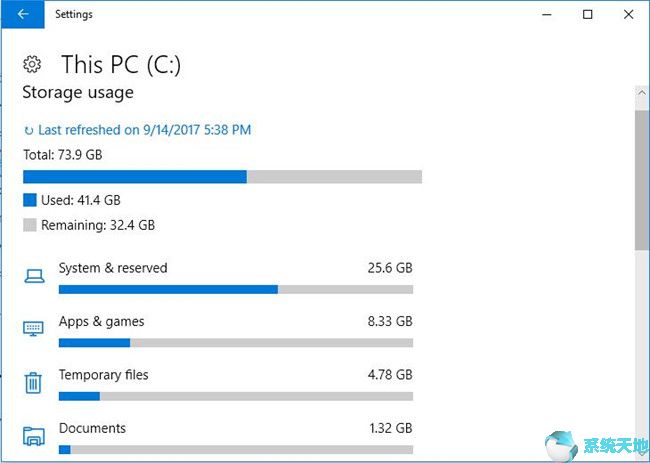Click the Apps & games keyboard icon
Image resolution: width=650 pixels, height=463 pixels.
click(x=33, y=329)
